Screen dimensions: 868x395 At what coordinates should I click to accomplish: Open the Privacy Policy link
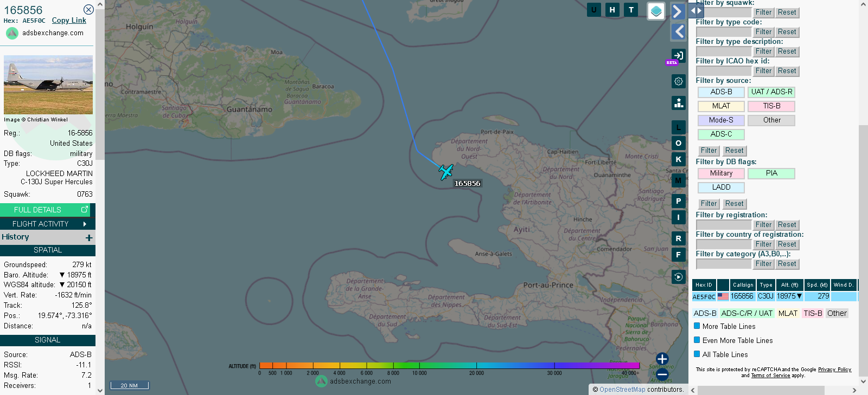[834, 370]
